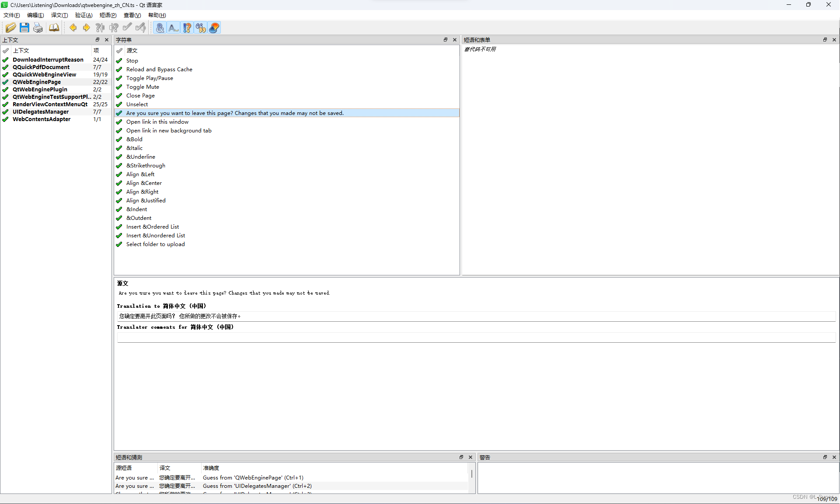Jump to previous unfinished item
The width and height of the screenshot is (840, 504).
[x=100, y=28]
